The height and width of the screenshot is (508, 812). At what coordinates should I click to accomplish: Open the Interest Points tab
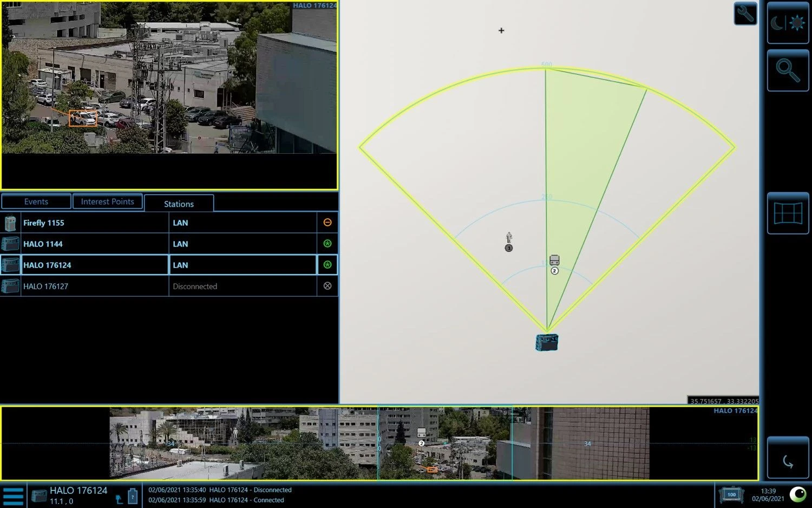[107, 201]
